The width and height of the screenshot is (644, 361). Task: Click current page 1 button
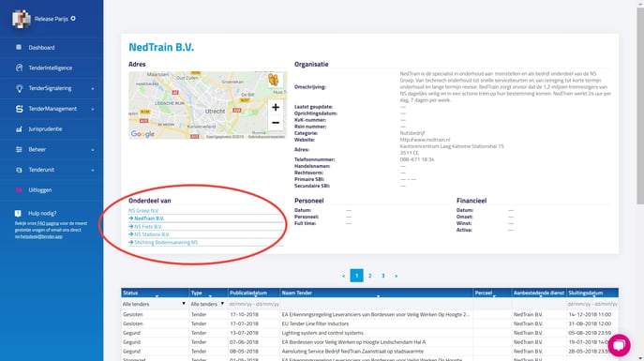356,276
